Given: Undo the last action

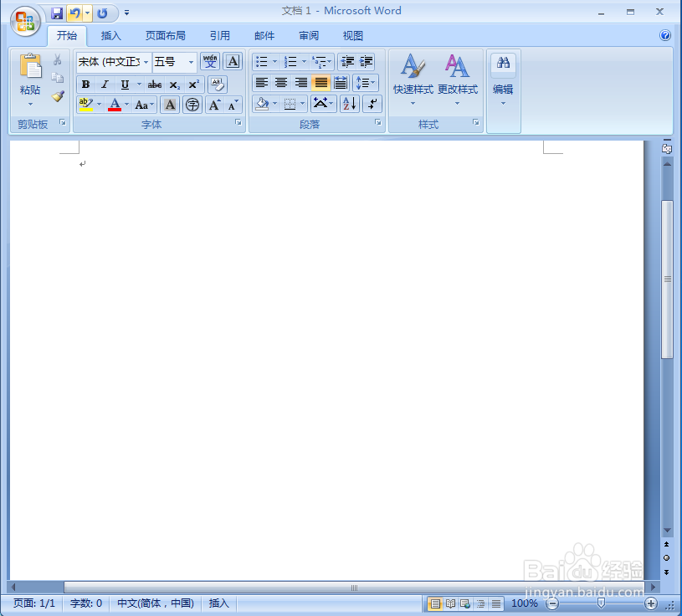Looking at the screenshot, I should tap(75, 13).
